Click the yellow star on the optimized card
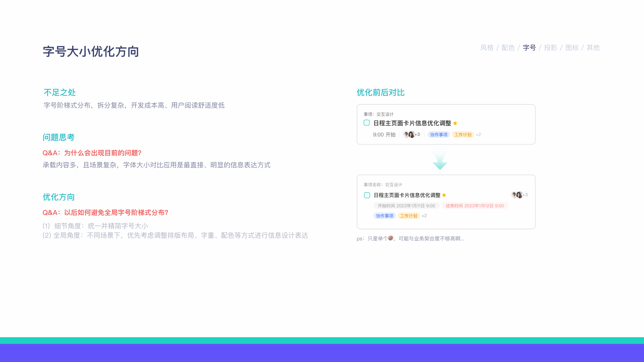 pyautogui.click(x=444, y=195)
